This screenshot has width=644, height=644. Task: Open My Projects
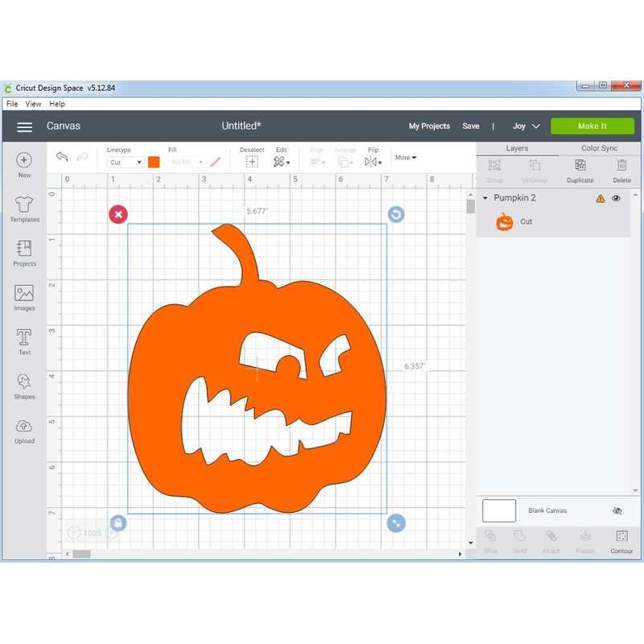pos(431,126)
